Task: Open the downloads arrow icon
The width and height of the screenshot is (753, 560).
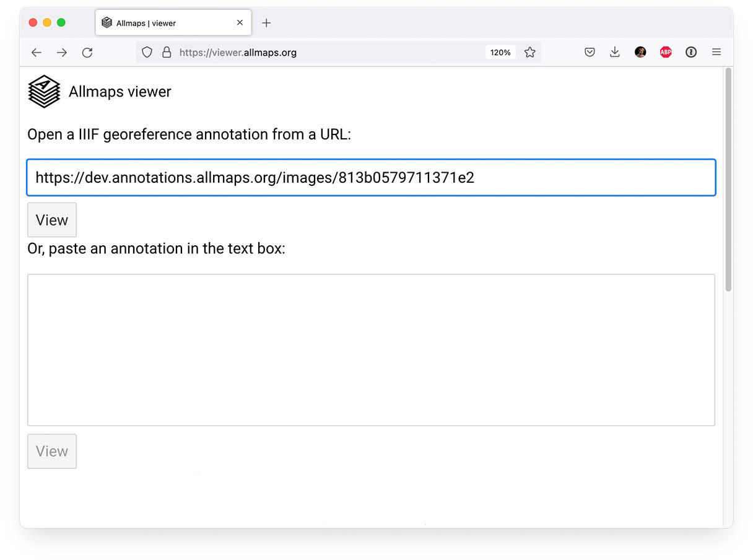Action: [x=615, y=53]
